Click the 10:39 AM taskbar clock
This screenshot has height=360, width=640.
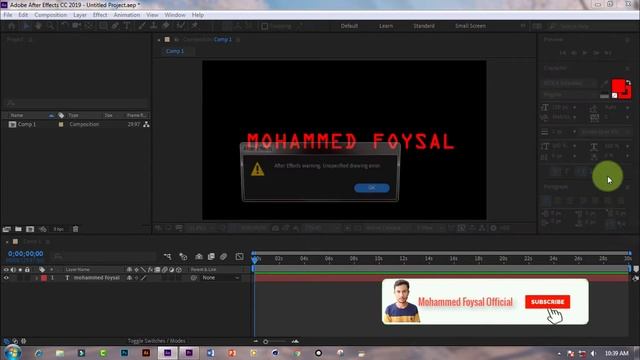616,353
